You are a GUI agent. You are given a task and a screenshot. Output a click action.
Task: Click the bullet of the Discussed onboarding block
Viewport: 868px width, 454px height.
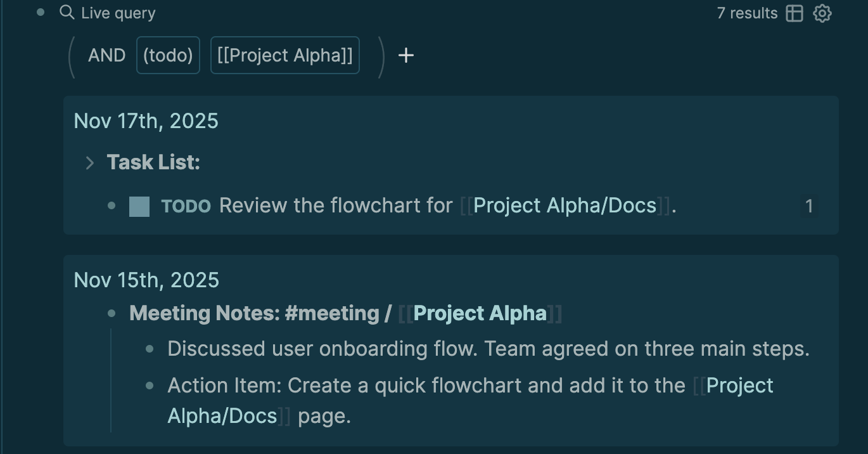(150, 349)
